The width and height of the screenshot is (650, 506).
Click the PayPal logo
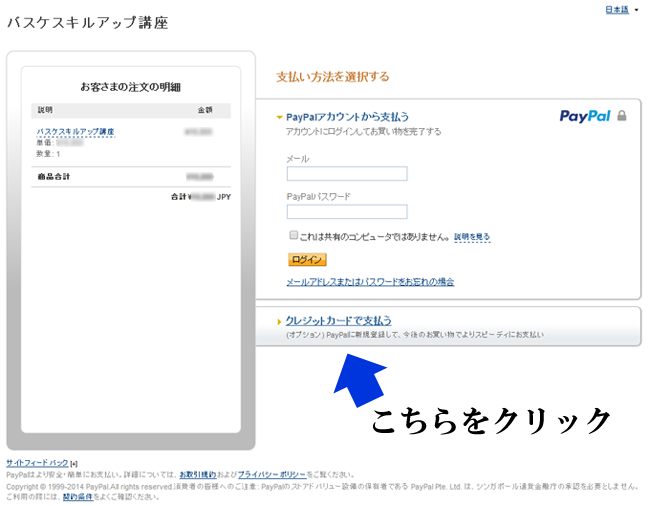585,116
